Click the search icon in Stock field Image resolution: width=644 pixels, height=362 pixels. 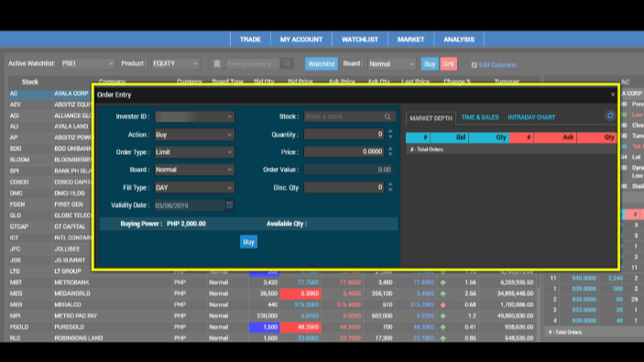click(387, 116)
